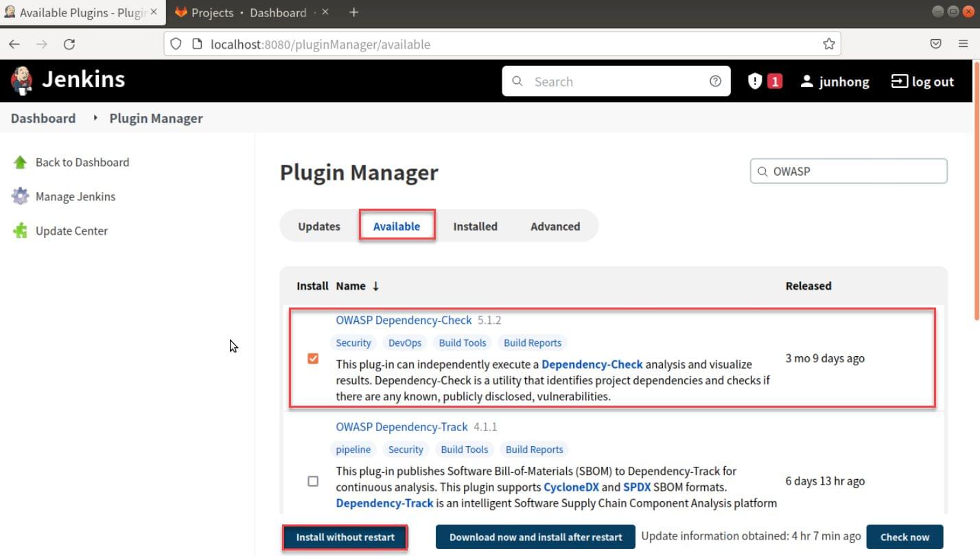Open the OWASP Dependency-Check plugin link
Image resolution: width=980 pixels, height=556 pixels.
click(404, 320)
